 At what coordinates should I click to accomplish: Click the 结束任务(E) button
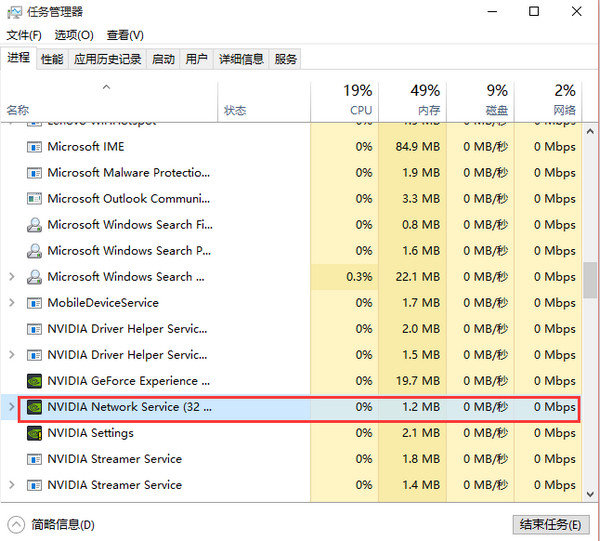(x=551, y=525)
